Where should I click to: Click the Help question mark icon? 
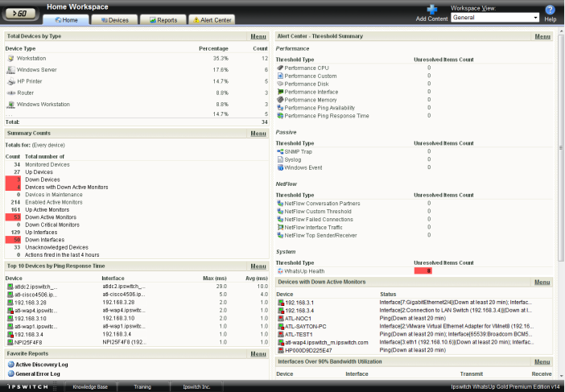pyautogui.click(x=550, y=10)
